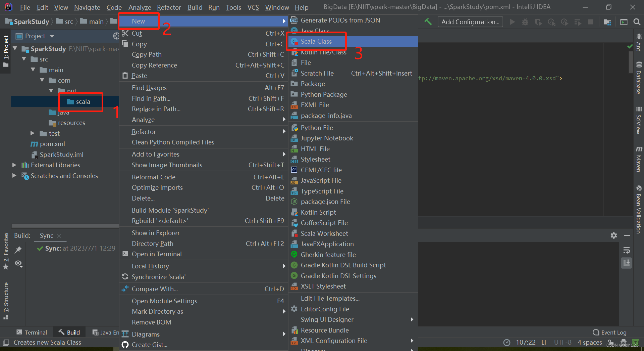The image size is (644, 351).
Task: Expand the test folder in project tree
Action: tap(33, 133)
